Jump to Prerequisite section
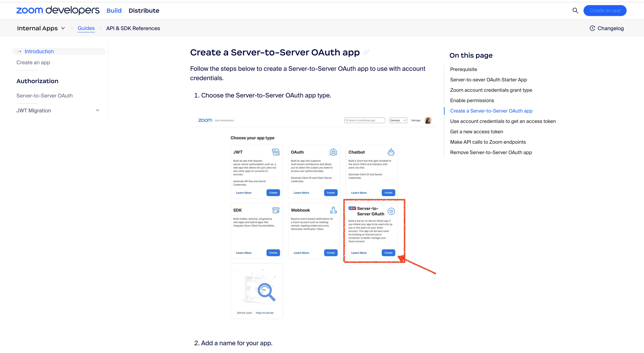Viewport: 644px width, 353px height. pyautogui.click(x=463, y=69)
